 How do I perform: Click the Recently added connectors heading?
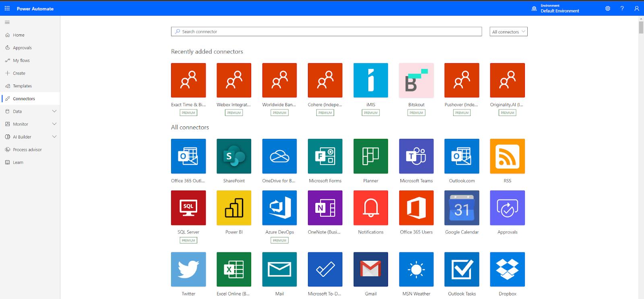[x=207, y=52]
